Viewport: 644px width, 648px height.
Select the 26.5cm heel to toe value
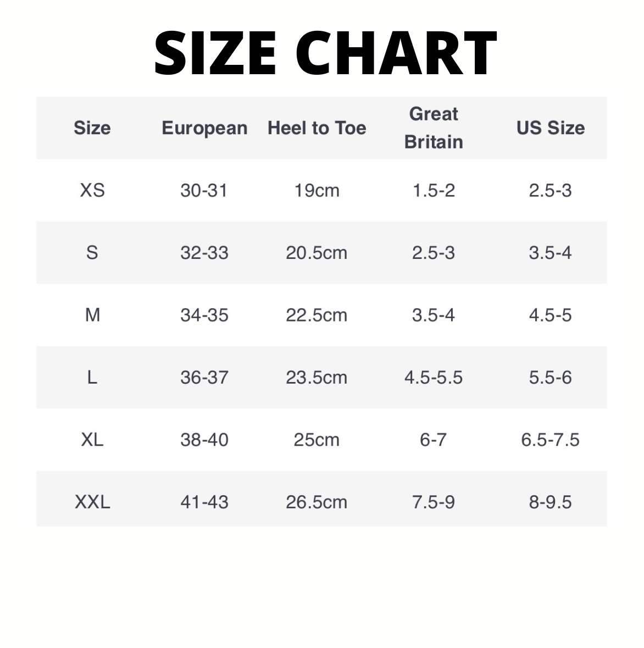click(x=317, y=502)
